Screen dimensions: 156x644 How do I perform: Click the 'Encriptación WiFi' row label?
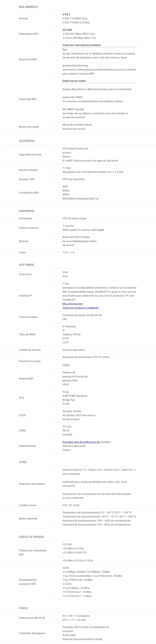click(x=29, y=193)
